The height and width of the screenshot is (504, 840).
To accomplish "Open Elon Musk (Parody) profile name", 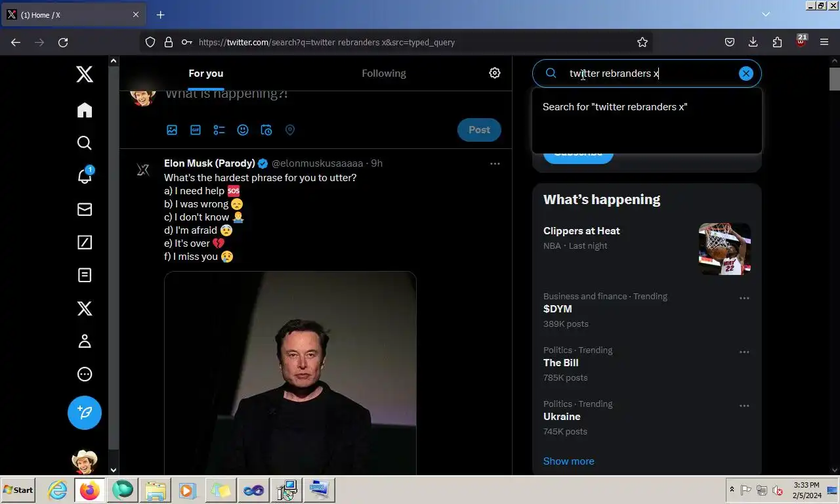I will [x=209, y=163].
